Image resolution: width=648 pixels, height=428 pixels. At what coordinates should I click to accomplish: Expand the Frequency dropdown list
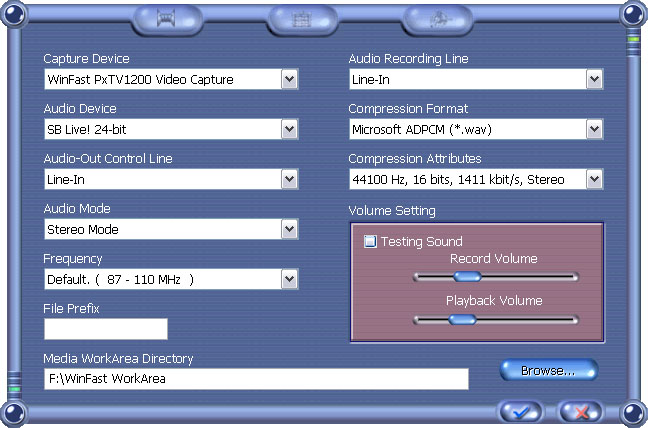[x=290, y=279]
